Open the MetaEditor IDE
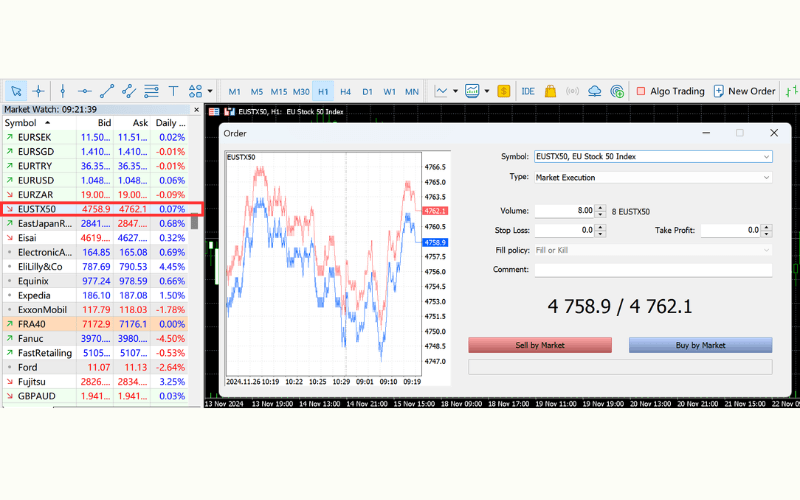Image resolution: width=800 pixels, height=500 pixels. pyautogui.click(x=528, y=91)
